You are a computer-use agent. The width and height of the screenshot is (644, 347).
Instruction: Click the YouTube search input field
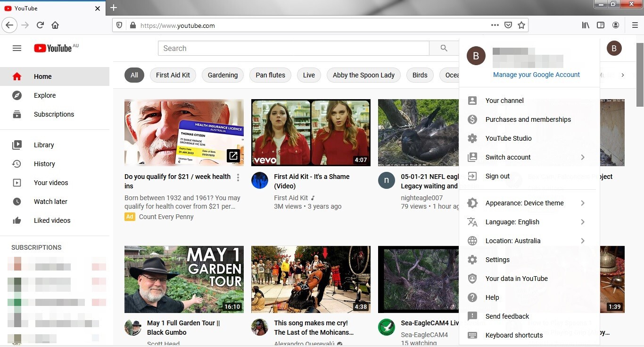tap(293, 48)
